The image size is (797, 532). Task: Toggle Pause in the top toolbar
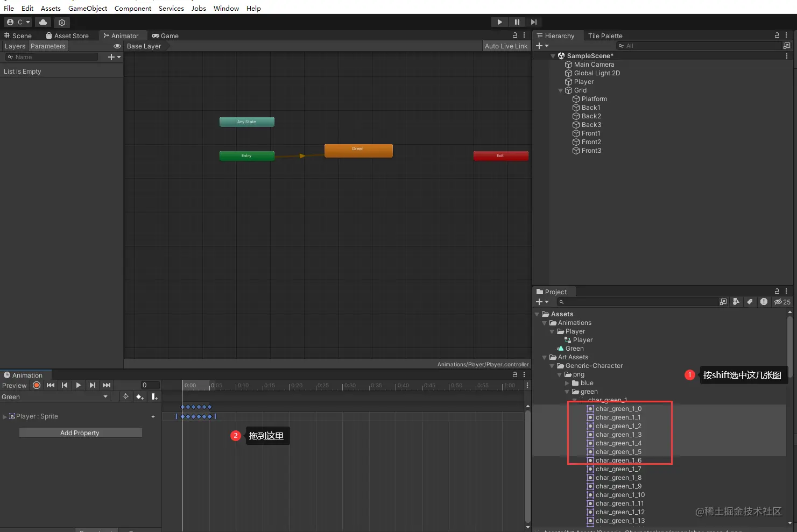[517, 22]
